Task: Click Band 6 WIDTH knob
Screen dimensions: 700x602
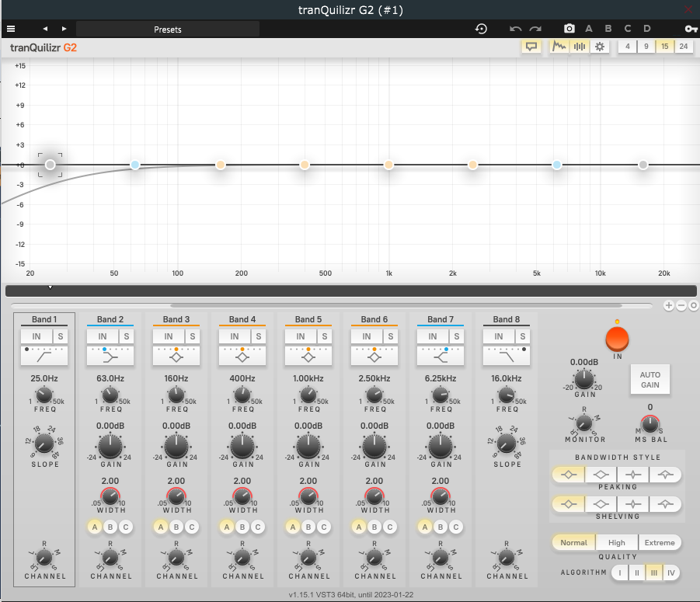Action: 374,496
